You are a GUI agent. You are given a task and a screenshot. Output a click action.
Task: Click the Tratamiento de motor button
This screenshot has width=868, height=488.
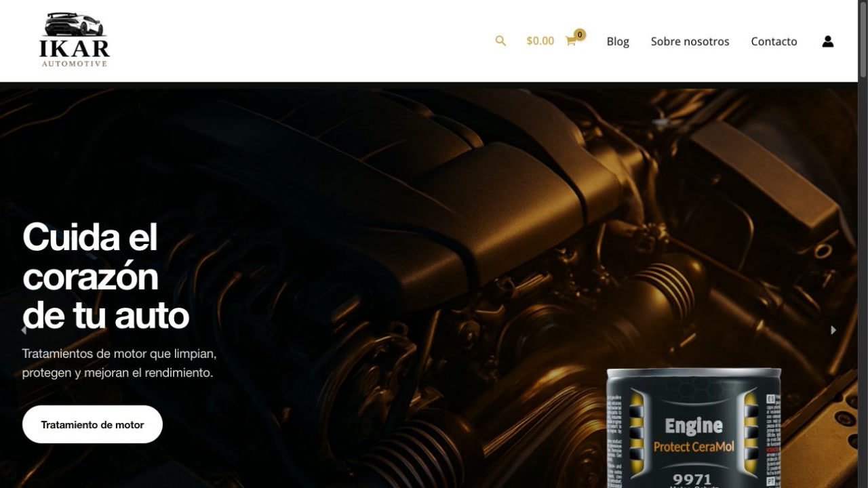[92, 424]
